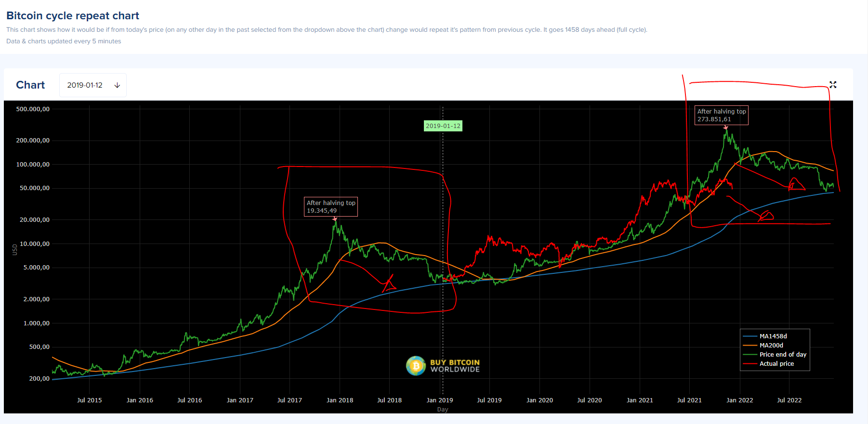Open the 2019-01-12 date dropdown
This screenshot has height=424, width=868.
93,85
